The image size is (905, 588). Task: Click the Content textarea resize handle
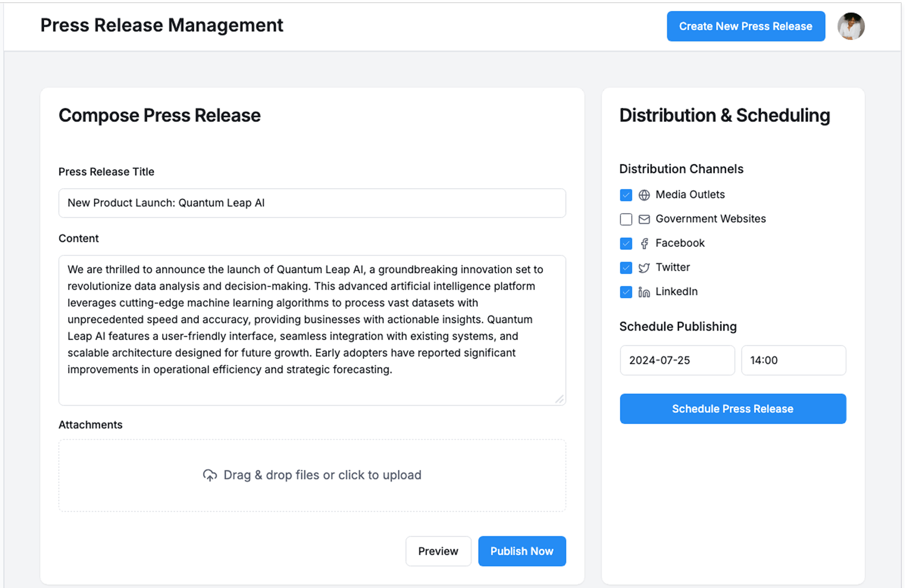coord(559,399)
